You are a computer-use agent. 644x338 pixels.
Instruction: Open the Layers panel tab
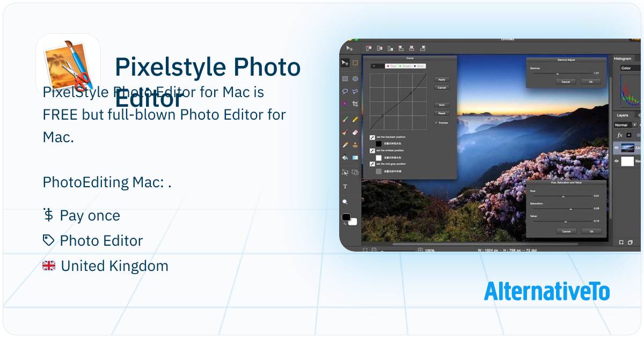[x=623, y=115]
